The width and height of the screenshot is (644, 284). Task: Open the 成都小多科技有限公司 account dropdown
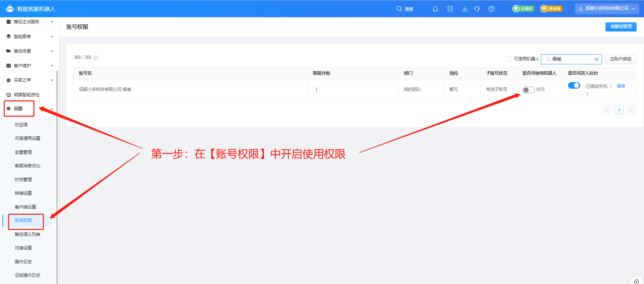coord(607,9)
